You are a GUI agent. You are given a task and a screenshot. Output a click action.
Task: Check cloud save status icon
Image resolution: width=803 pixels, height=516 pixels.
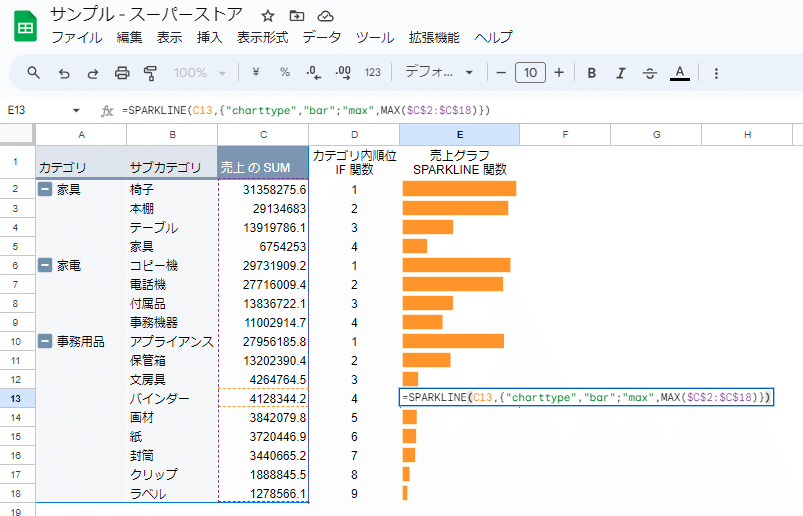click(325, 16)
